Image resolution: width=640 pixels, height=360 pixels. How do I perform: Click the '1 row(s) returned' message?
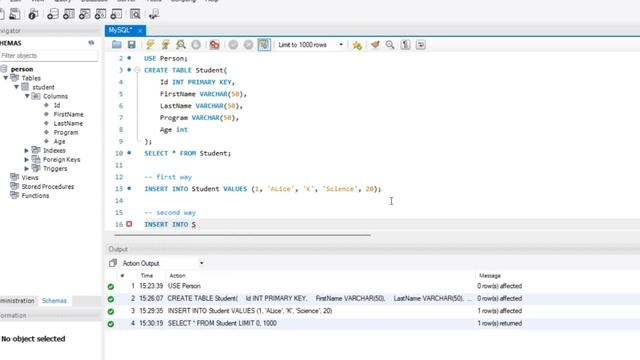pos(500,323)
